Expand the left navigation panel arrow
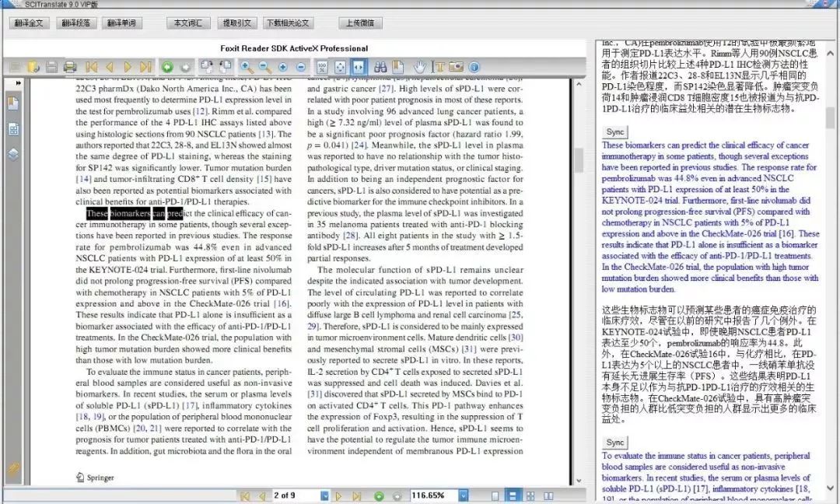 [18, 83]
